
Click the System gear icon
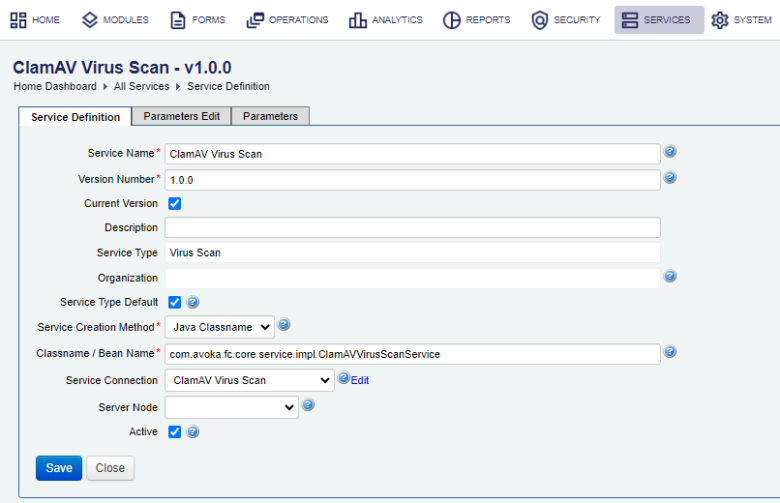pyautogui.click(x=719, y=20)
